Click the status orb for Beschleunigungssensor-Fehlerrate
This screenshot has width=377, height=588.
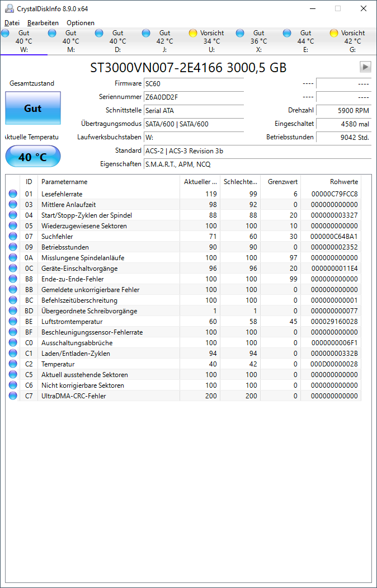tap(13, 332)
